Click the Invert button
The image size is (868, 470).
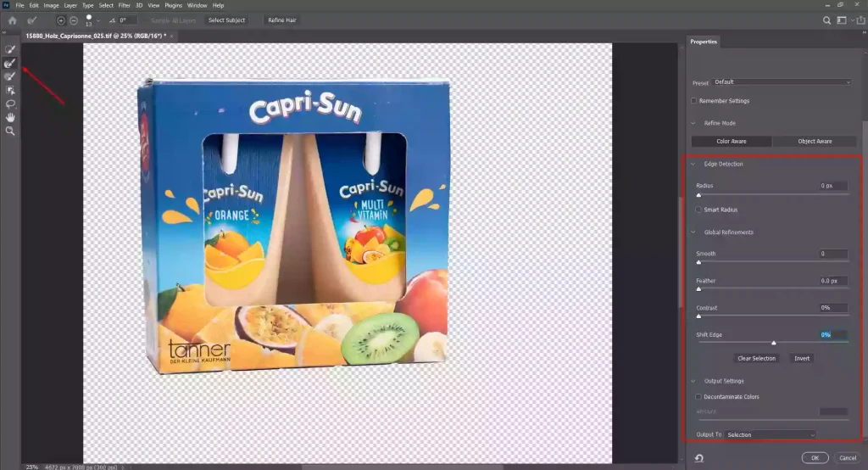(x=802, y=359)
